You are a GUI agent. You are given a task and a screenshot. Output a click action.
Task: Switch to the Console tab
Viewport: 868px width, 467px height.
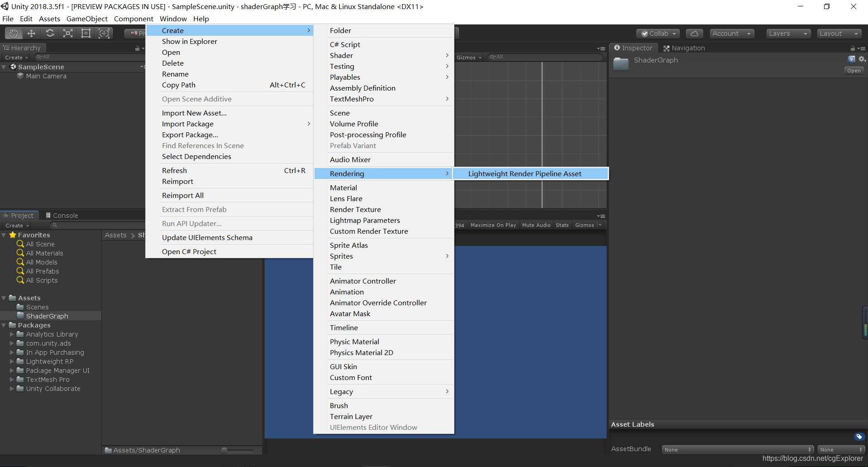(62, 216)
